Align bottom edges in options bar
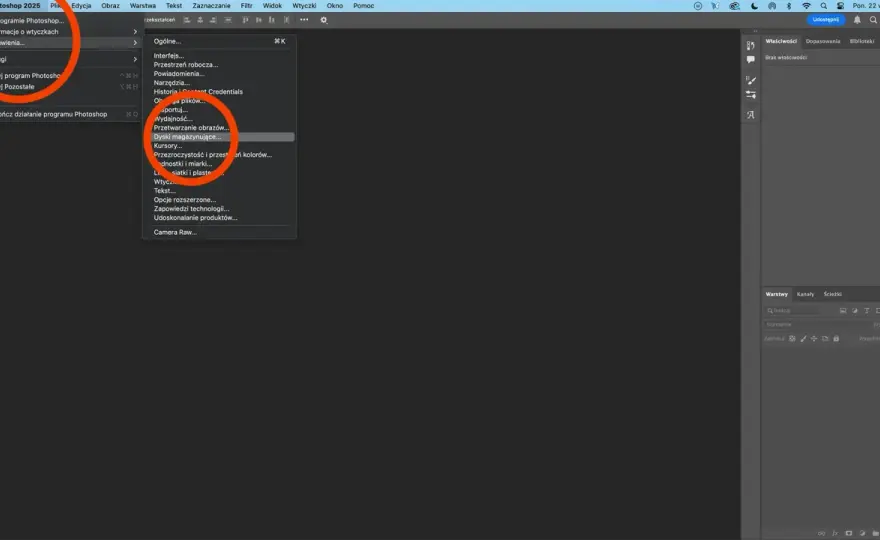Viewport: 880px width, 540px height. tap(272, 20)
